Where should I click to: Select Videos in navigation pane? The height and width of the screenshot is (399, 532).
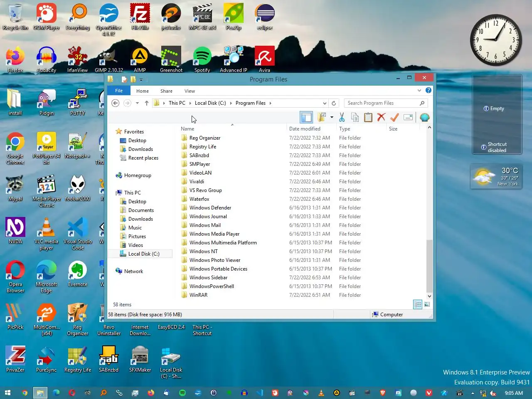[x=135, y=245]
